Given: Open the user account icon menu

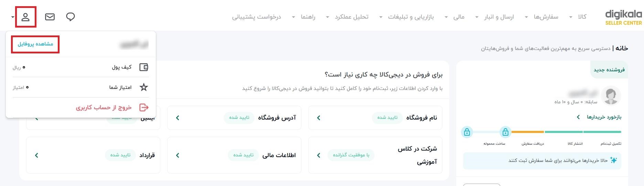Looking at the screenshot, I should [x=26, y=17].
